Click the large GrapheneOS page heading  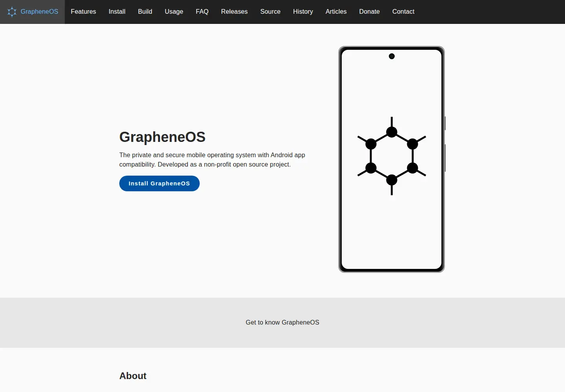pos(162,137)
